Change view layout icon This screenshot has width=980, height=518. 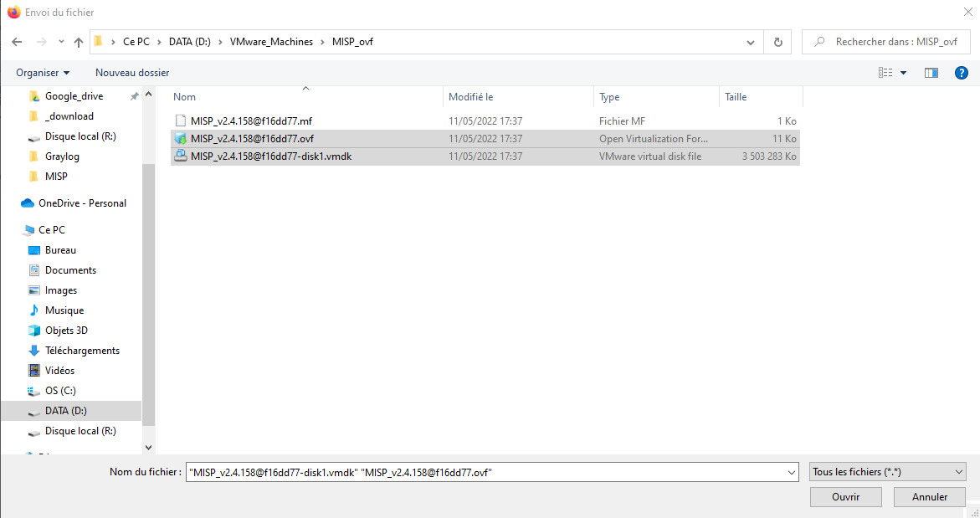(885, 73)
